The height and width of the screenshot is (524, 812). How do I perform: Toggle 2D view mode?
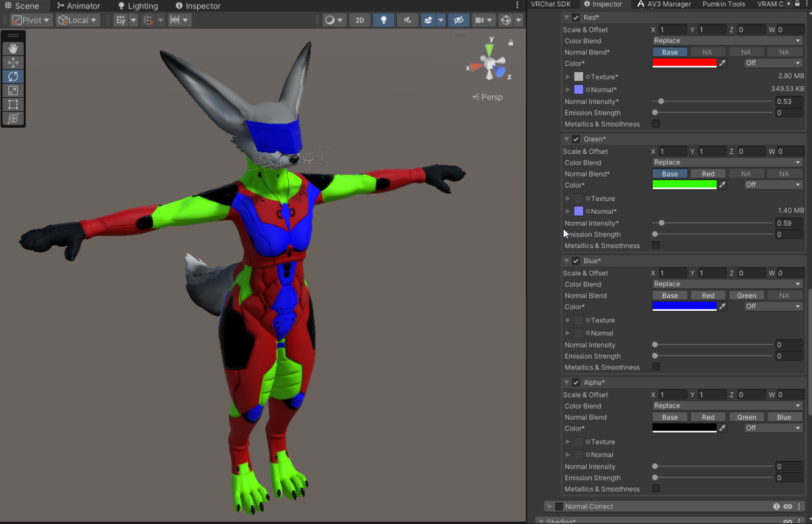tap(360, 20)
